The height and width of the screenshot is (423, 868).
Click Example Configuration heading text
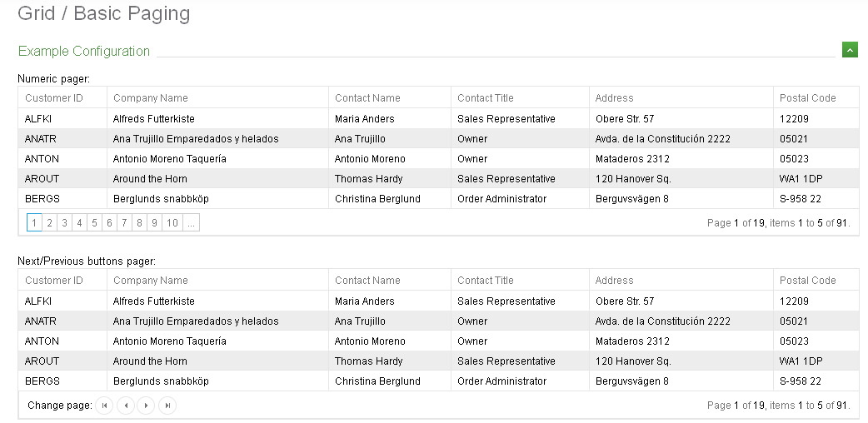click(84, 51)
